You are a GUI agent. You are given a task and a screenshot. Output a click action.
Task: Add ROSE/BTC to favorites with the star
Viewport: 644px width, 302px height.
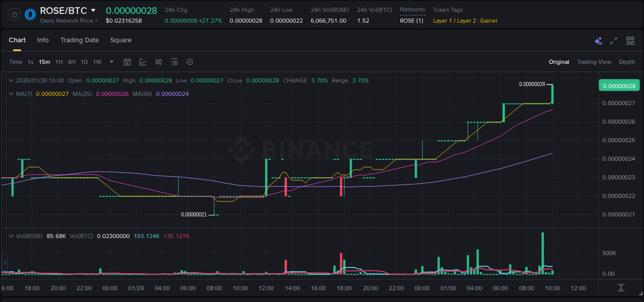[14, 14]
